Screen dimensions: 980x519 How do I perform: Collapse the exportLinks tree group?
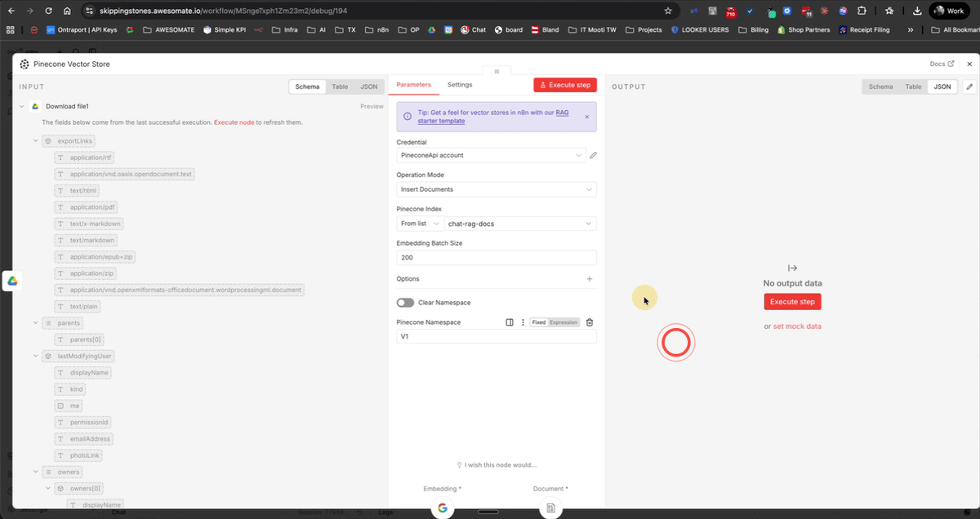coord(36,141)
